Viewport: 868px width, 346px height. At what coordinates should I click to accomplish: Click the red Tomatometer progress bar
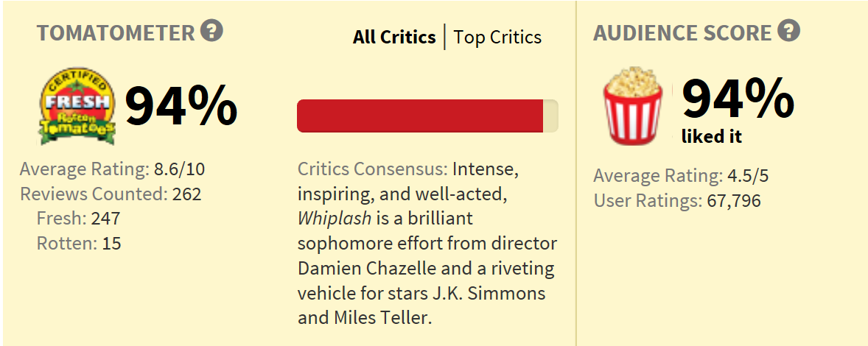pos(427,116)
